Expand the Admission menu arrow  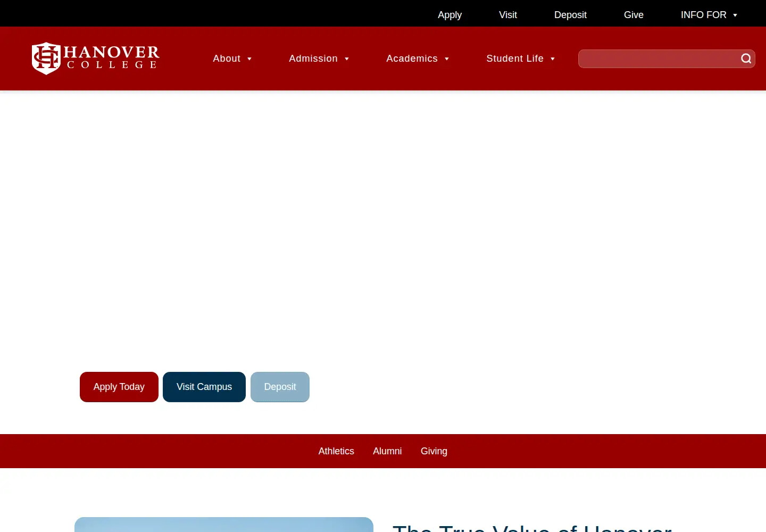click(347, 59)
